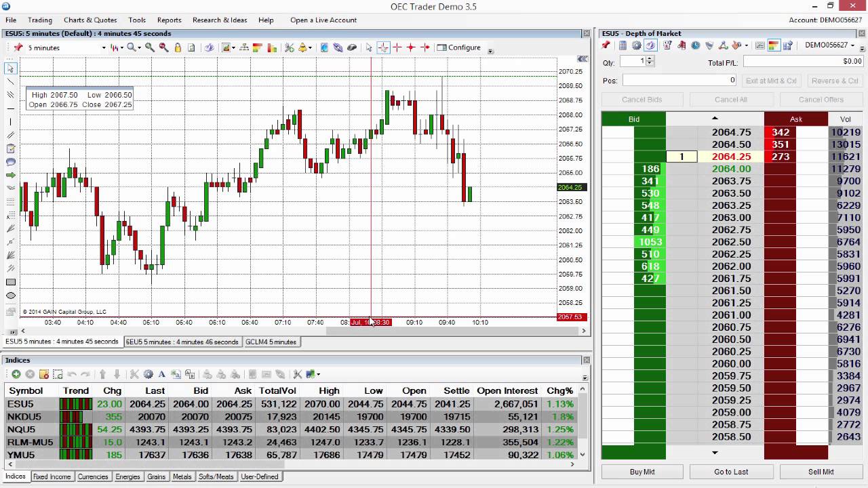Toggle the red pin in Depth of Market
This screenshot has height=488, width=868.
[x=606, y=45]
